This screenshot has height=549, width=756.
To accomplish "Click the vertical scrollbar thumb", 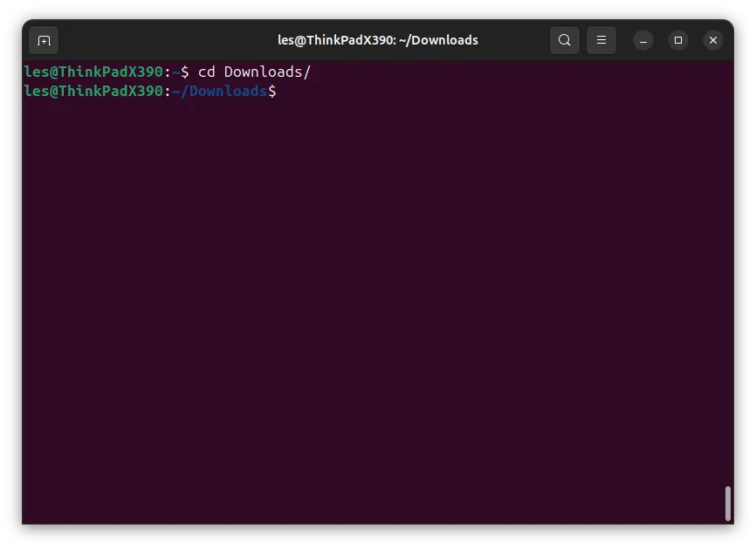I will 727,504.
